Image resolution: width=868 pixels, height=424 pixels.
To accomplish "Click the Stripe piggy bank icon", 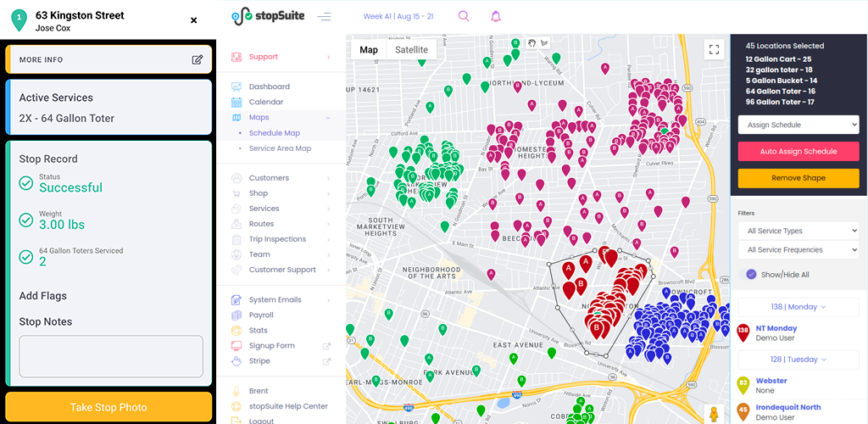I will click(x=236, y=361).
